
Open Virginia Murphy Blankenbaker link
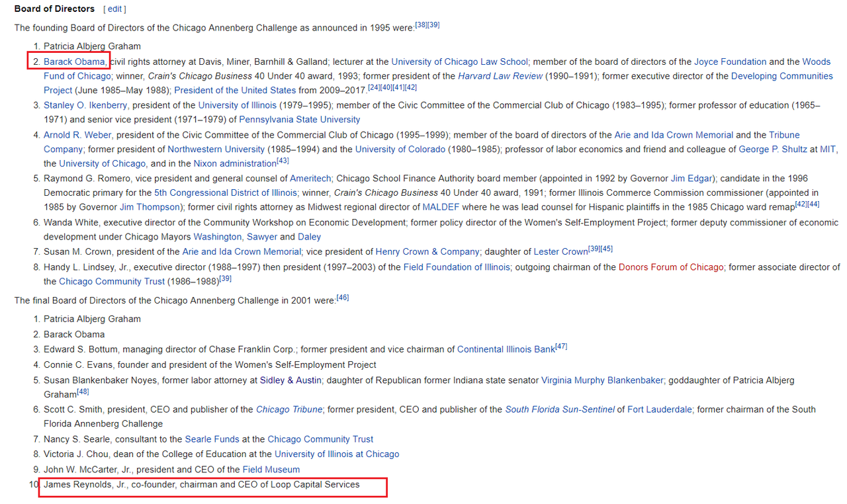(x=602, y=380)
